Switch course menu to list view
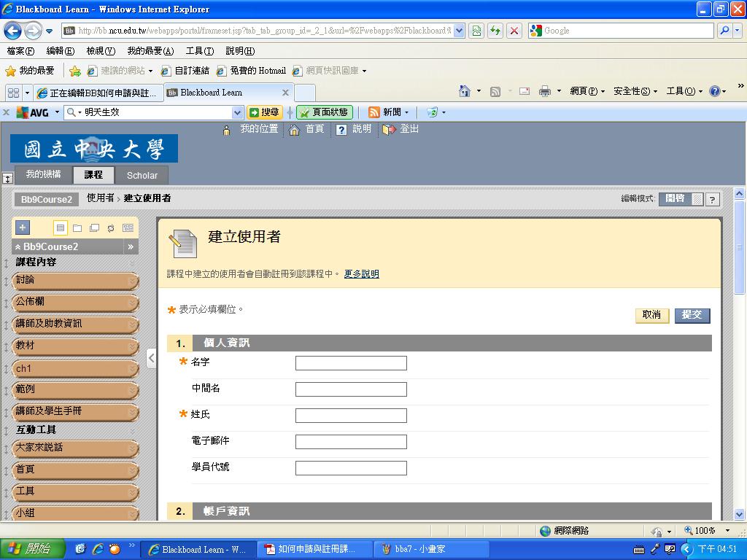The width and height of the screenshot is (747, 560). click(61, 227)
